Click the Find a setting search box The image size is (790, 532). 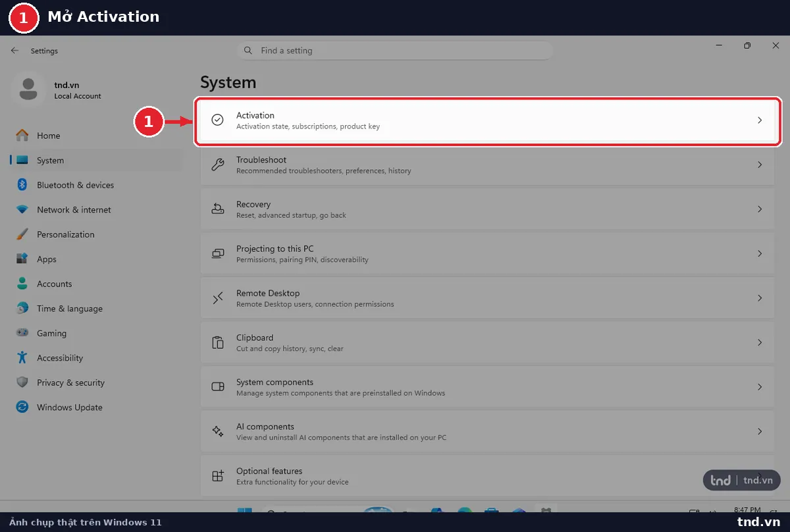point(395,51)
